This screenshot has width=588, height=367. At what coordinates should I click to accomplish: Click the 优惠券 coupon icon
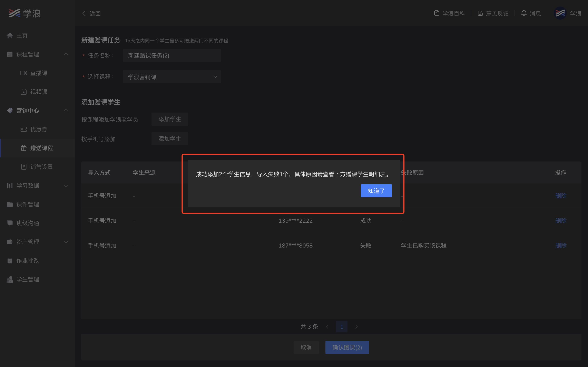[23, 129]
